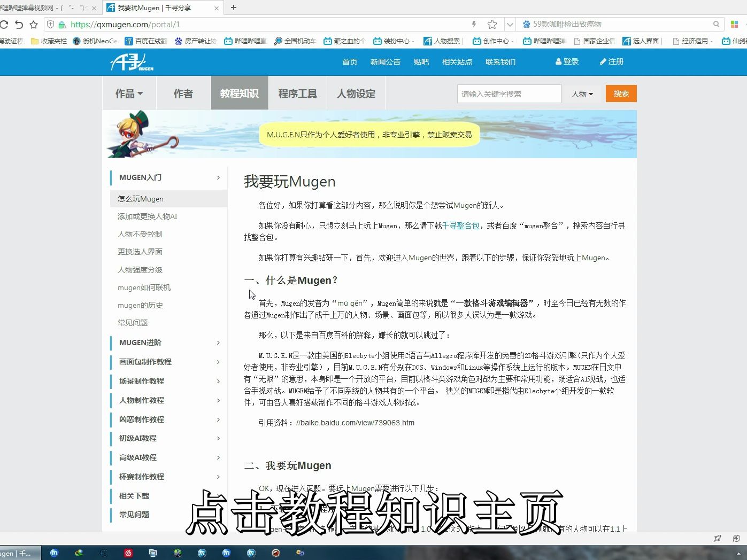This screenshot has height=560, width=747.
Task: Expand the 场景制作教程 section
Action: (168, 381)
